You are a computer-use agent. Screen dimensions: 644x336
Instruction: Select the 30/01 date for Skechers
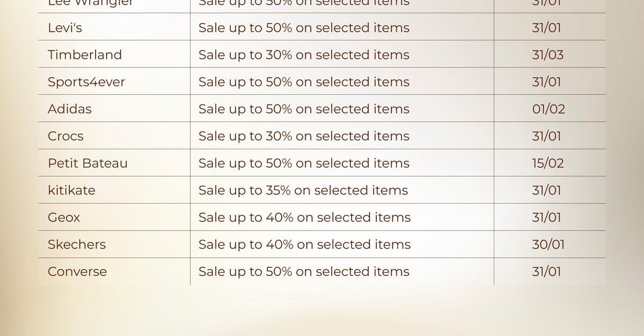[548, 244]
